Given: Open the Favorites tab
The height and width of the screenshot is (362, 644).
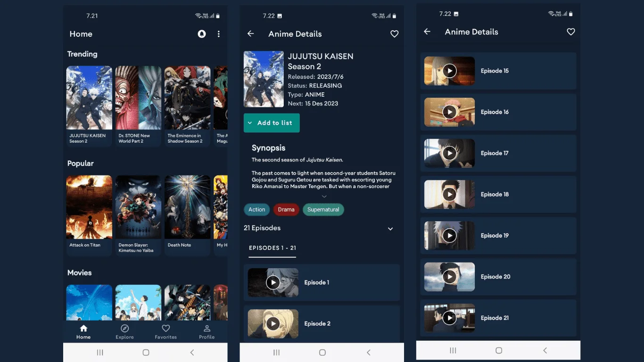Looking at the screenshot, I should (165, 332).
